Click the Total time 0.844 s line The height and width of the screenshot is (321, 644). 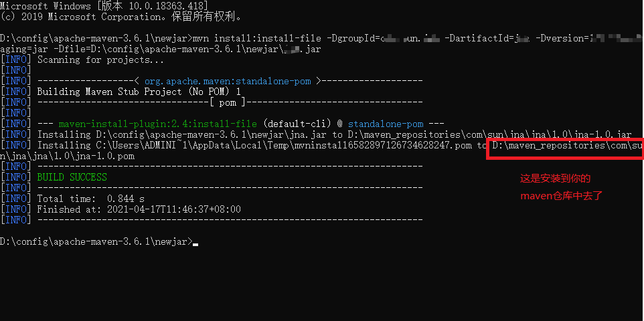(91, 199)
